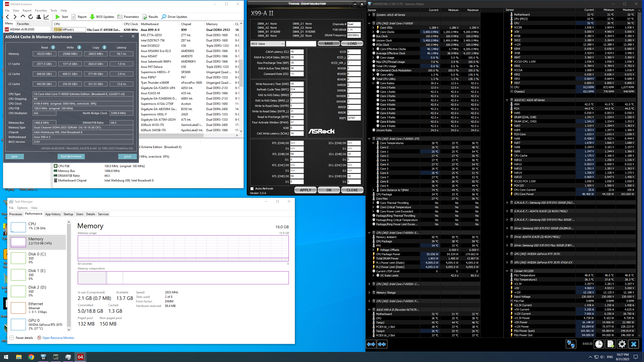Click the HWiNFO settings gear icon
Viewport: 644px width, 362px height.
point(622,344)
